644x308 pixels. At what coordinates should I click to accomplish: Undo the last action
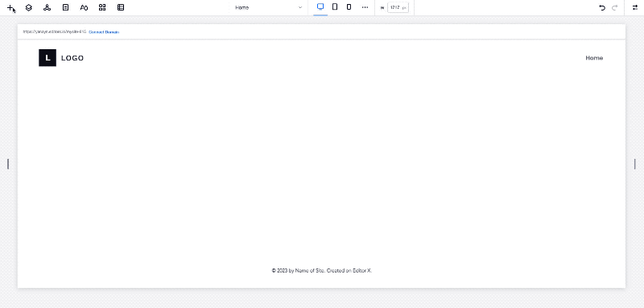click(602, 7)
